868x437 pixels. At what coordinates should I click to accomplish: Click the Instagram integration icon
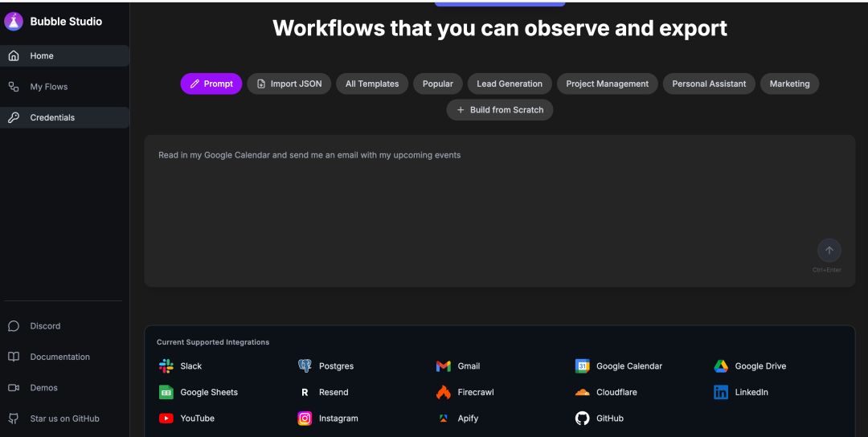pos(305,419)
